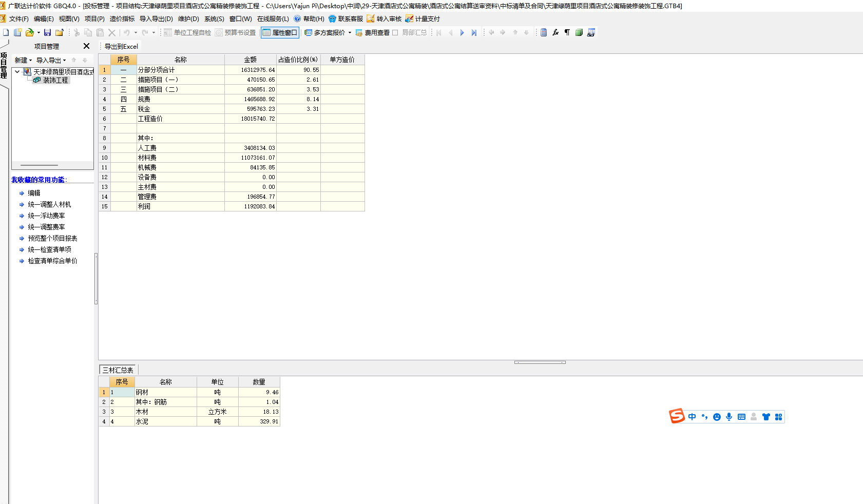The image size is (863, 504).
Task: Click the previous record navigation icon
Action: 451,32
